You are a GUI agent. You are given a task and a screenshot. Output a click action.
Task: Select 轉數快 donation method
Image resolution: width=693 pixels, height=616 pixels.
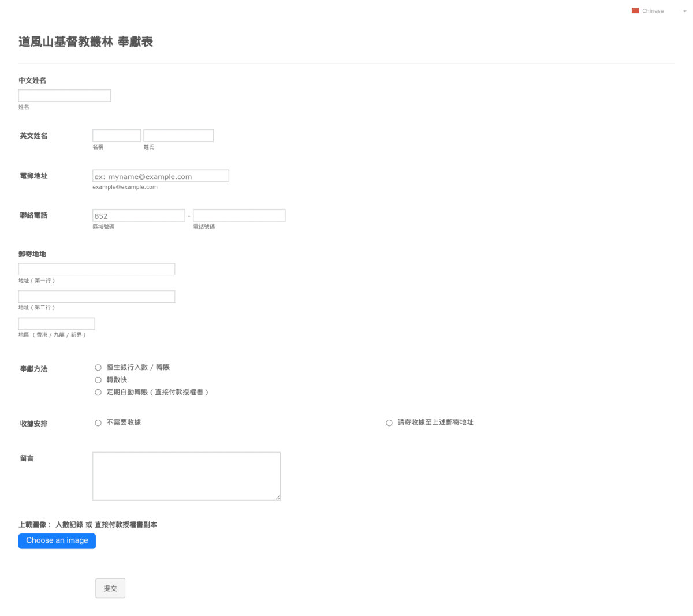[98, 380]
